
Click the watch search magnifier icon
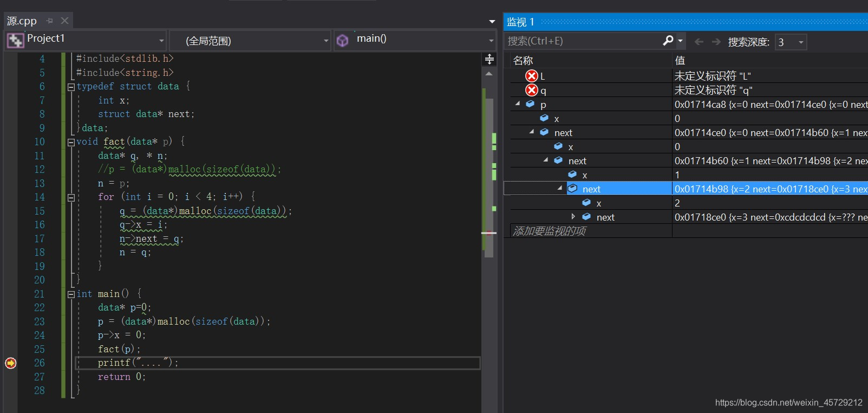[x=668, y=41]
